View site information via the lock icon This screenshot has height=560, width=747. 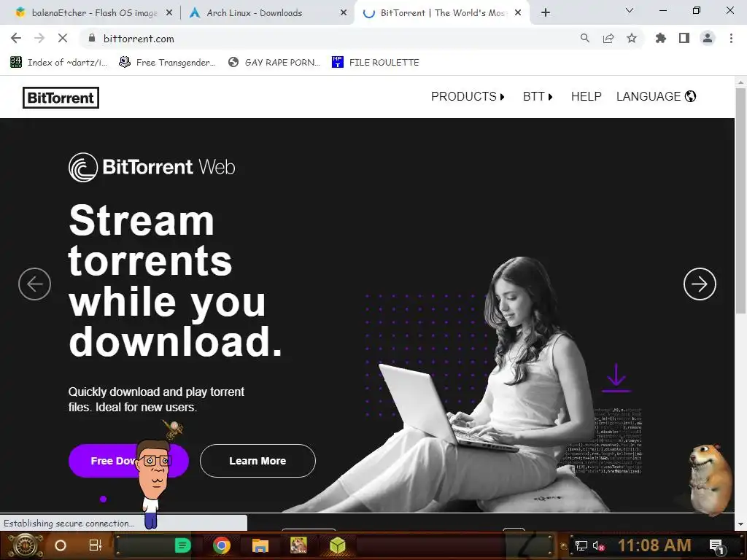click(x=92, y=38)
